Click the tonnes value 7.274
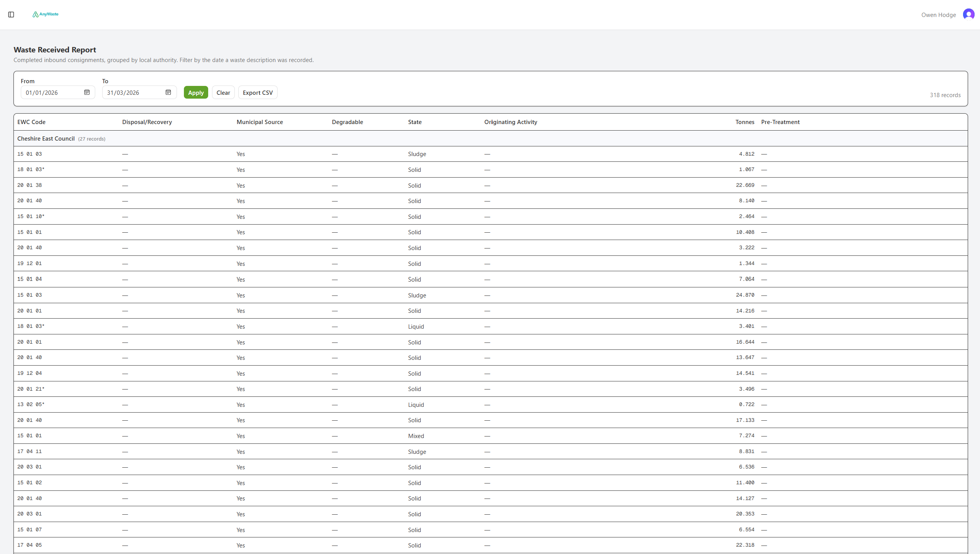980x554 pixels. [746, 436]
